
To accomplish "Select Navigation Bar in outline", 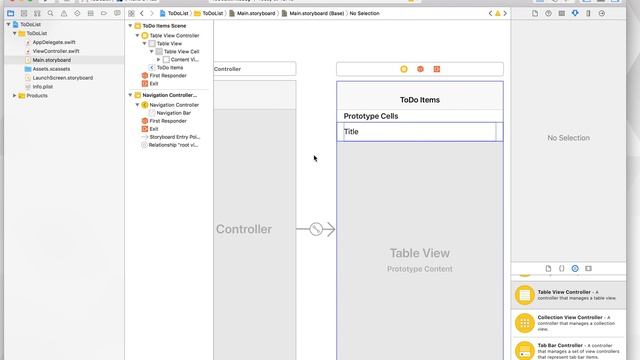I will tap(173, 113).
